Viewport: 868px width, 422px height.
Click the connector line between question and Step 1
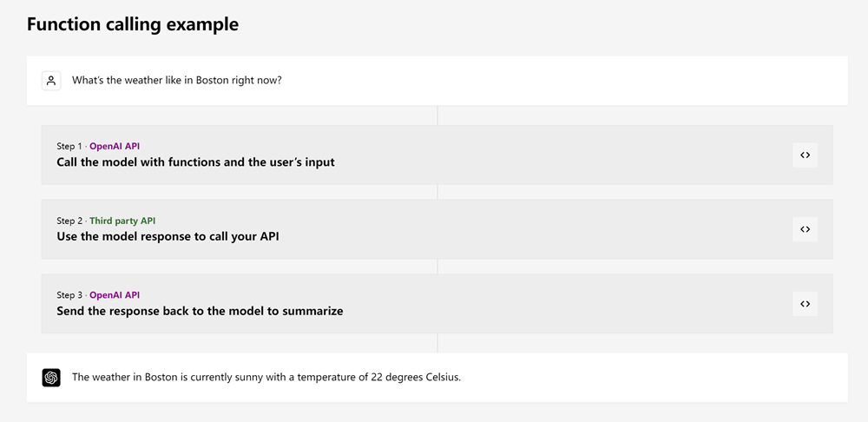pyautogui.click(x=437, y=115)
